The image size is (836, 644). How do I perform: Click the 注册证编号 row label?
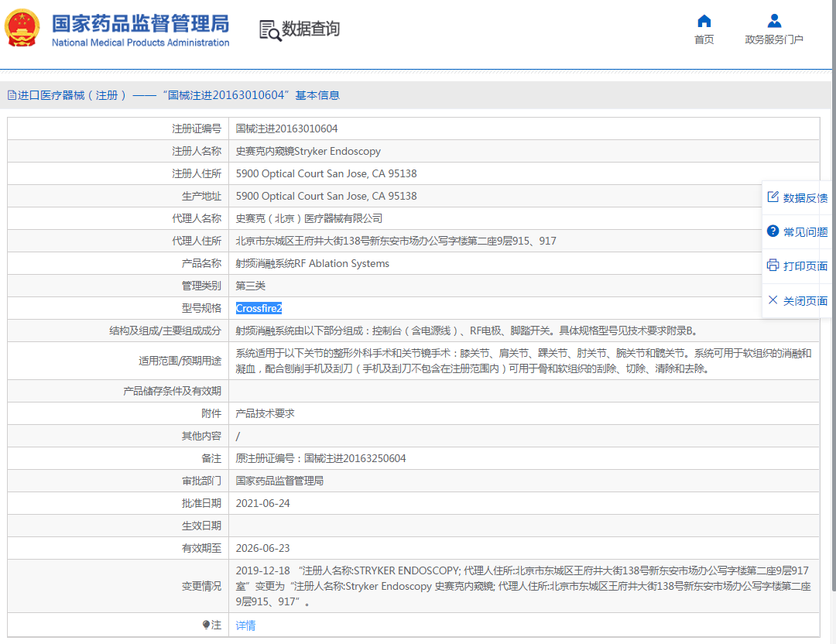[x=196, y=128]
